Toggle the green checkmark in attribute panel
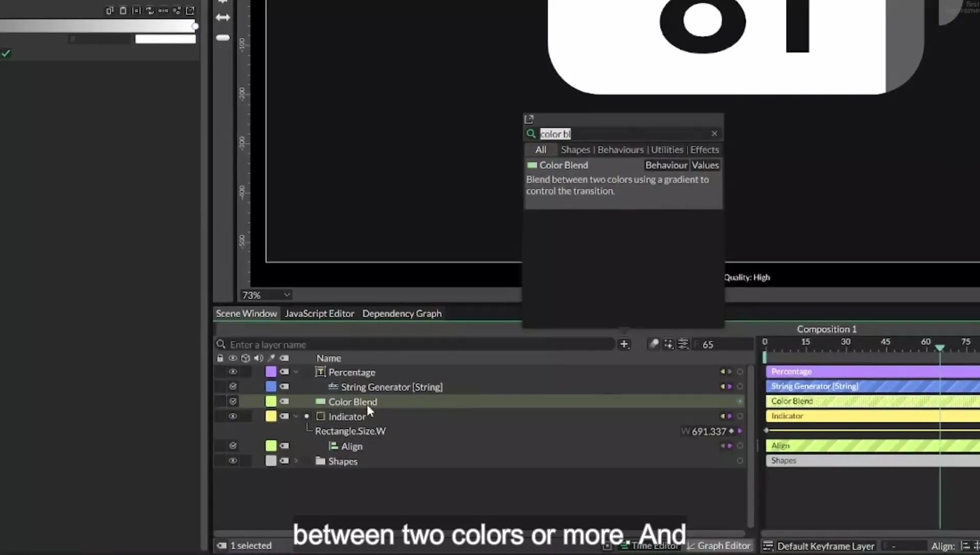 (x=6, y=53)
